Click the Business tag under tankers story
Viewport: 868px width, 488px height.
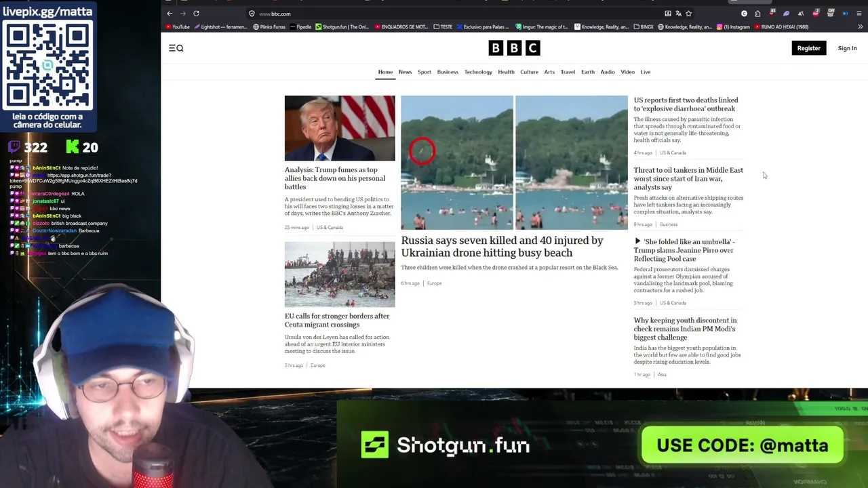(x=669, y=224)
